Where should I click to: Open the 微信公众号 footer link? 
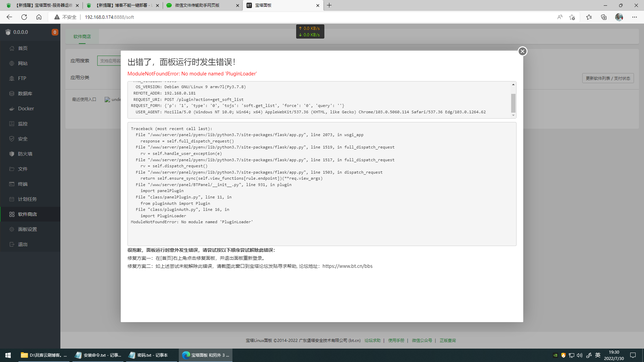tap(422, 340)
